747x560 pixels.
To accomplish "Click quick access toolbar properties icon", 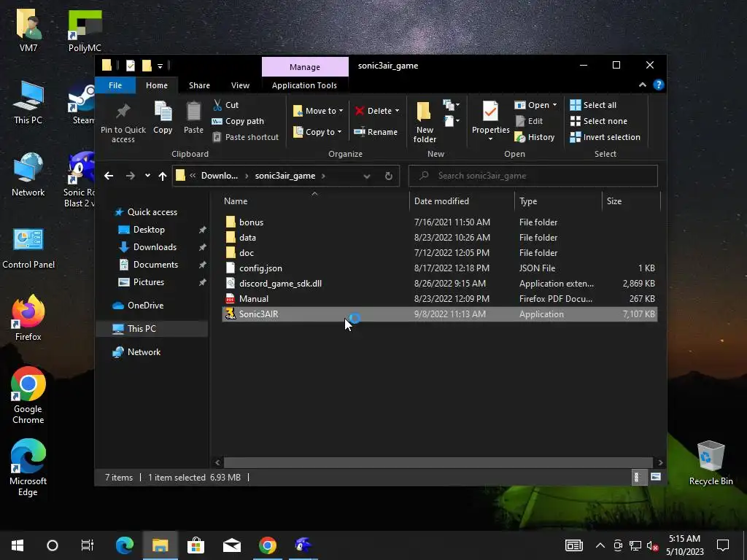I will (x=130, y=65).
